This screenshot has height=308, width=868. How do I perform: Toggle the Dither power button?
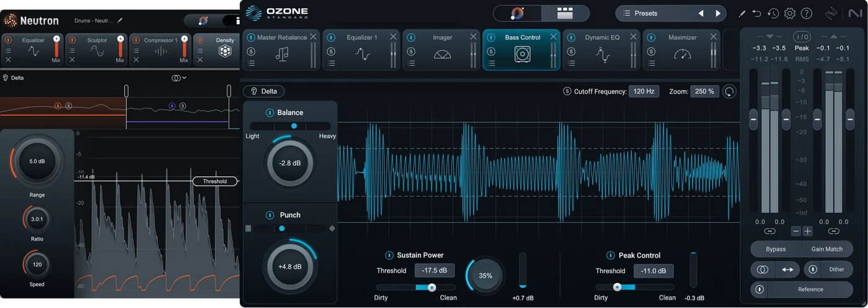813,269
